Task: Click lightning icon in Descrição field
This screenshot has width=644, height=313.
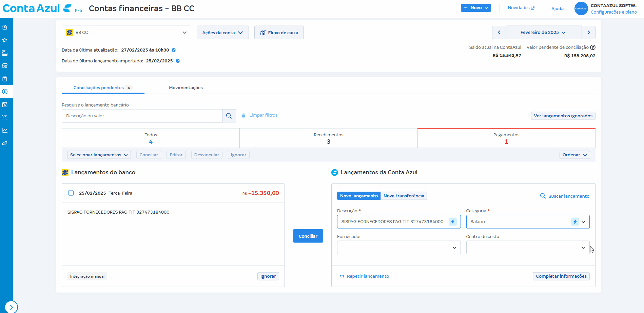Action: coord(452,222)
